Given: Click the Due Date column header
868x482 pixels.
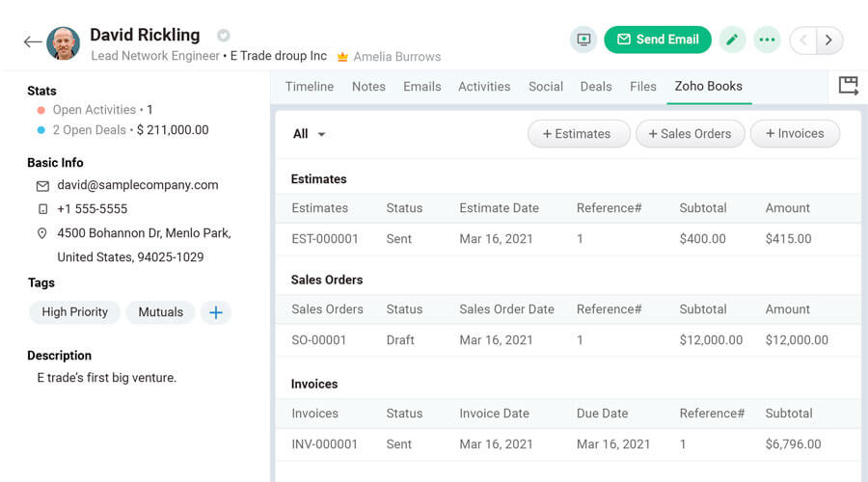Looking at the screenshot, I should pos(602,414).
